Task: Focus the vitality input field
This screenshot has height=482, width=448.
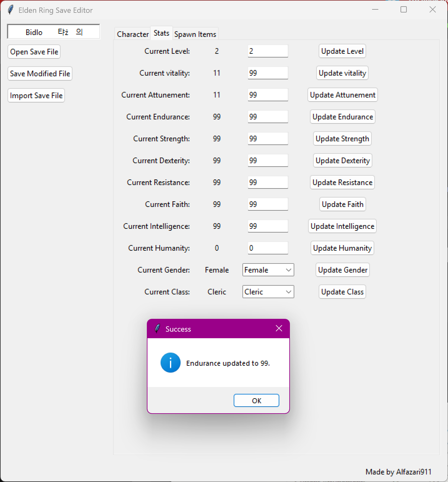Action: pos(268,73)
